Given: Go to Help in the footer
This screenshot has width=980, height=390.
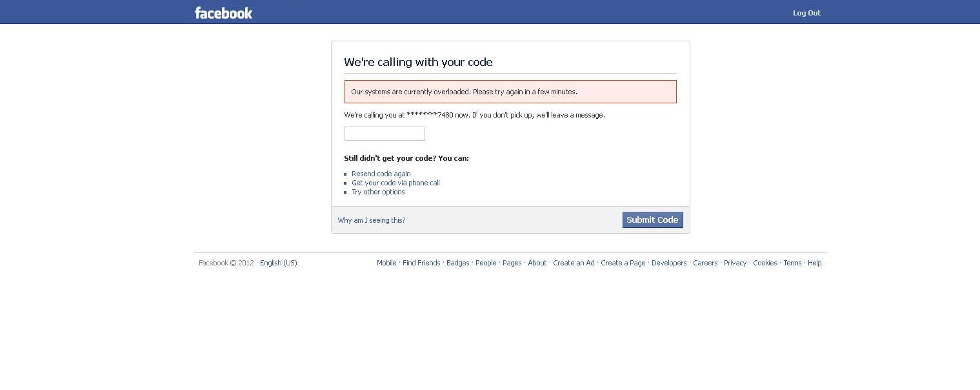Looking at the screenshot, I should [x=814, y=263].
